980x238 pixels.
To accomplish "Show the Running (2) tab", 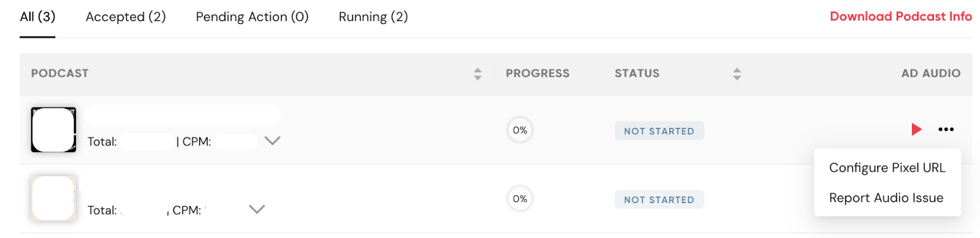I will [x=373, y=17].
